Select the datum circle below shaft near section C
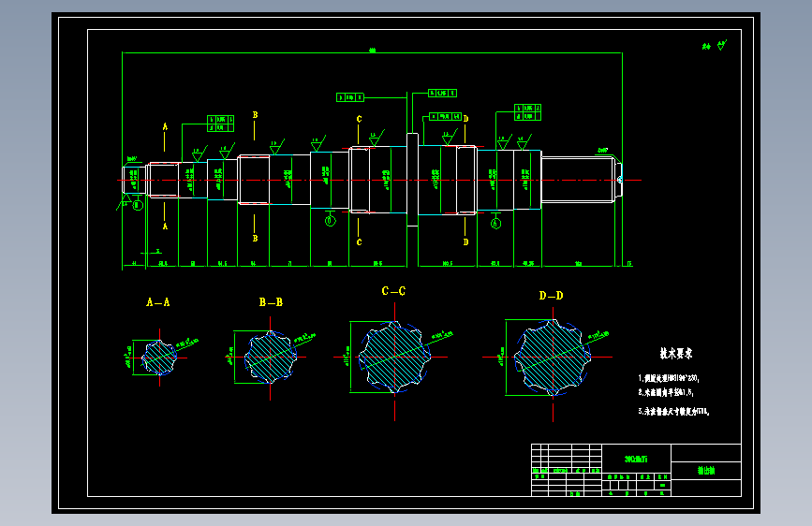Viewport: 812px width, 526px height. point(331,221)
